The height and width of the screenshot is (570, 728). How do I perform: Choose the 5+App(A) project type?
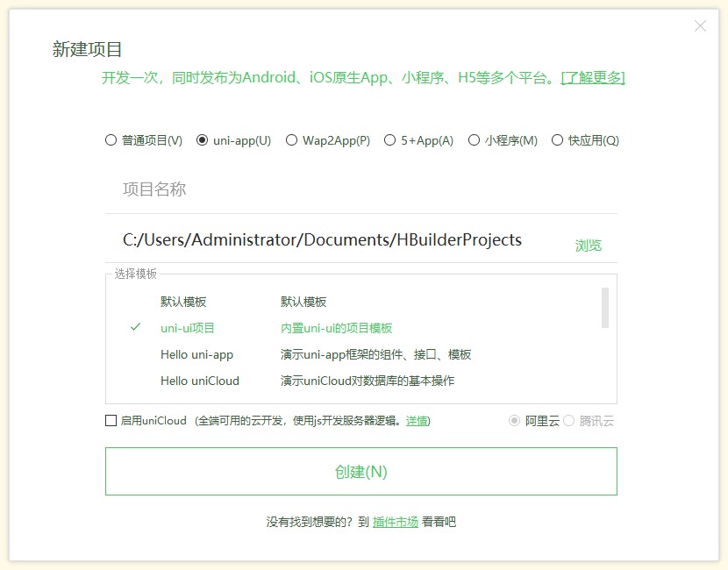coord(418,140)
